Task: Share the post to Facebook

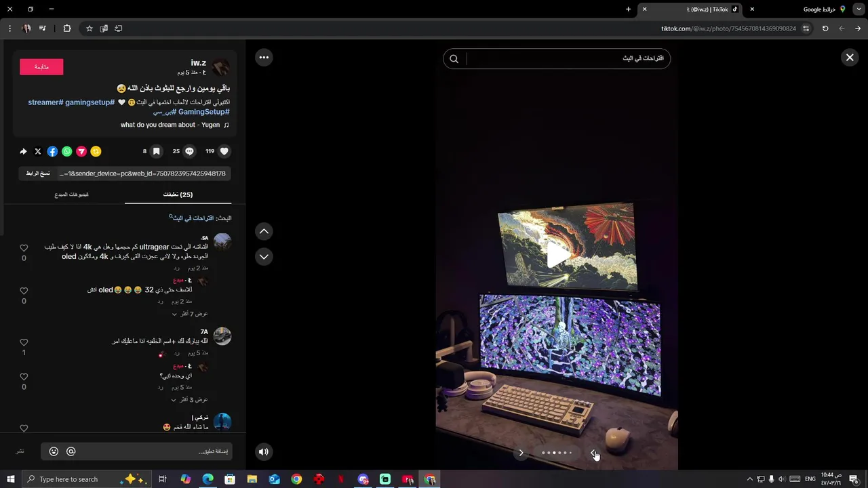Action: coord(52,151)
